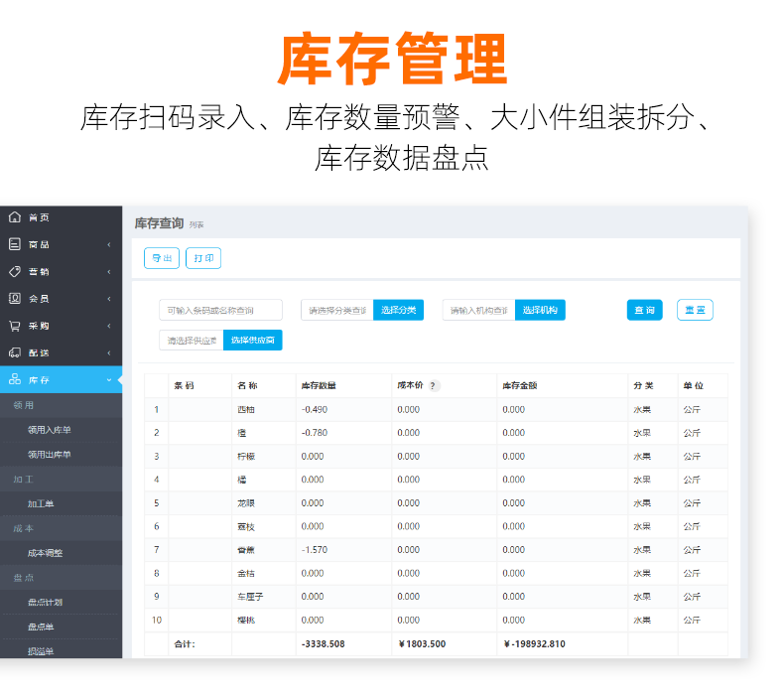This screenshot has height=697, width=784.
Task: Click the 库存查询 page title
Action: pos(159,223)
